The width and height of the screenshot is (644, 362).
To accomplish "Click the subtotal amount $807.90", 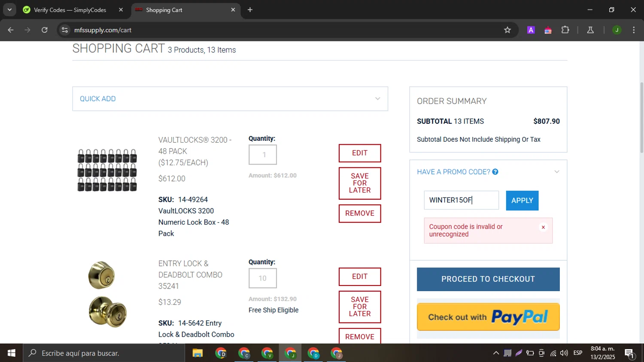I will (x=547, y=122).
